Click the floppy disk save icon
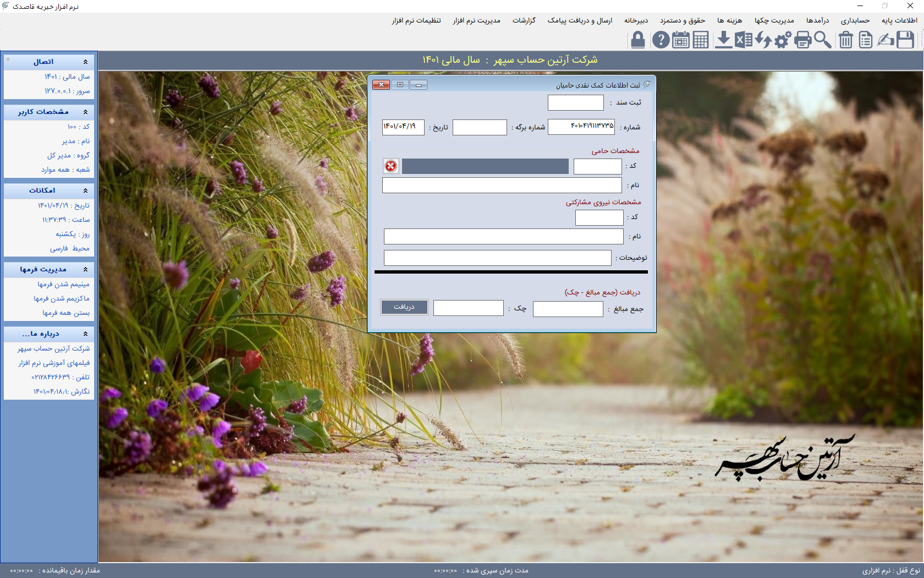 905,40
